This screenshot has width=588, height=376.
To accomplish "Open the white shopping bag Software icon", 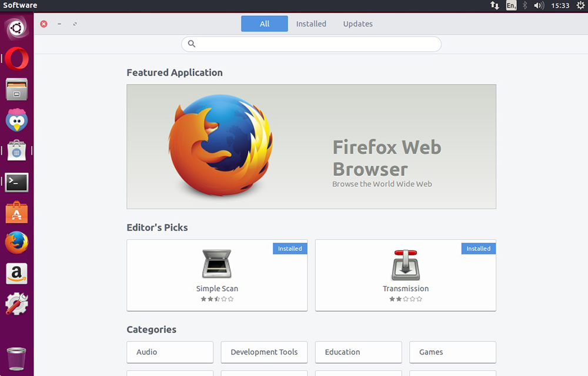I will (x=16, y=151).
